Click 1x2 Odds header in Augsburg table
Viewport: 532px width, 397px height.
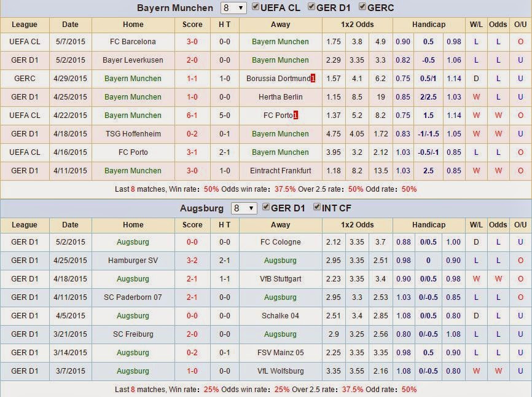(x=358, y=225)
